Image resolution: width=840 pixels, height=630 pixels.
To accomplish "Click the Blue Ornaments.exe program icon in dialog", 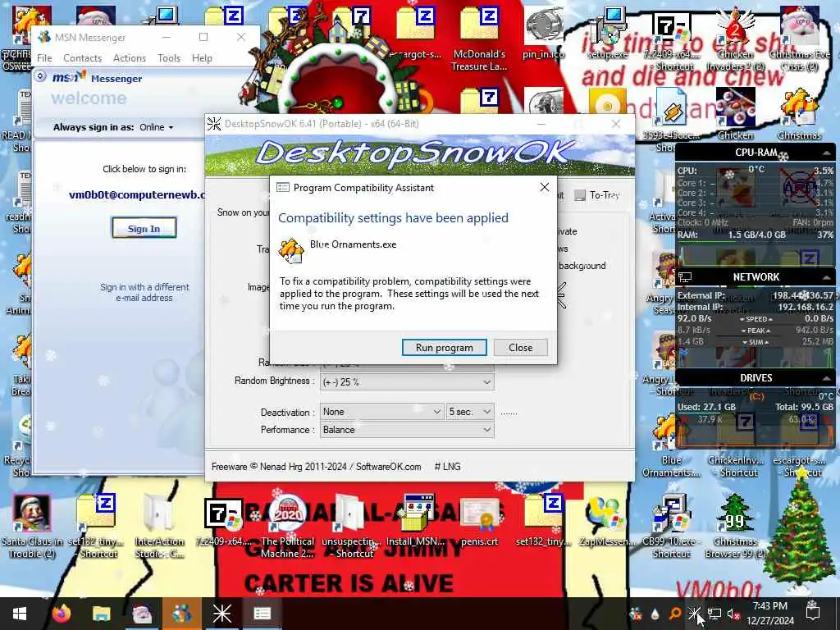I will coord(291,251).
